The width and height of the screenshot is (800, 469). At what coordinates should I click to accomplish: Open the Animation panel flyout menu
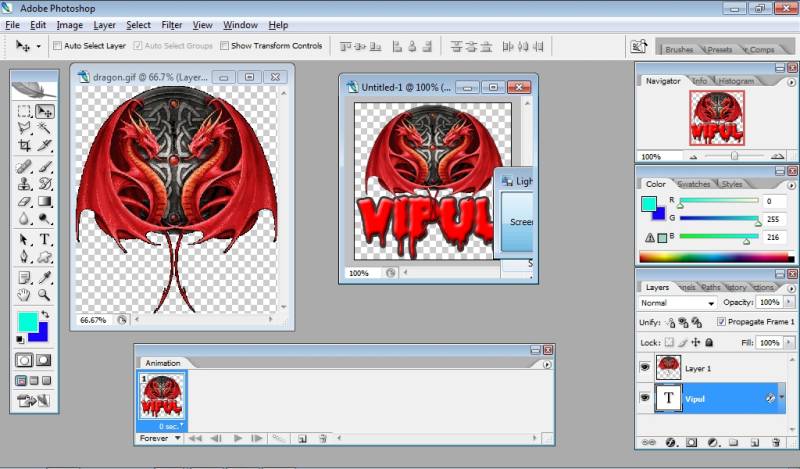pos(547,364)
